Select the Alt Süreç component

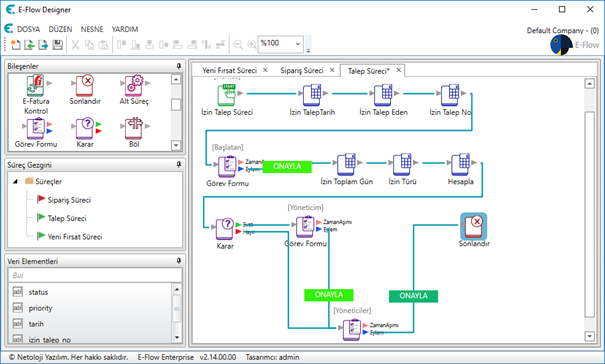pyautogui.click(x=134, y=90)
